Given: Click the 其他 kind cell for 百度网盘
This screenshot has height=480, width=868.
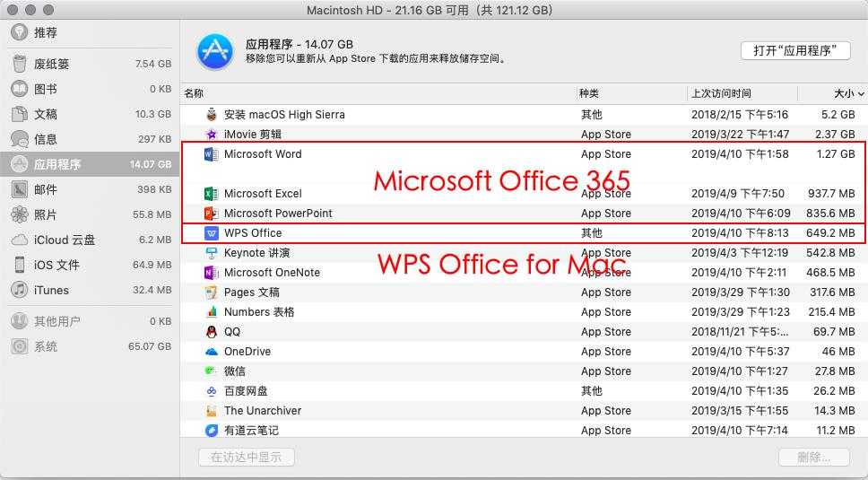Looking at the screenshot, I should (x=591, y=391).
